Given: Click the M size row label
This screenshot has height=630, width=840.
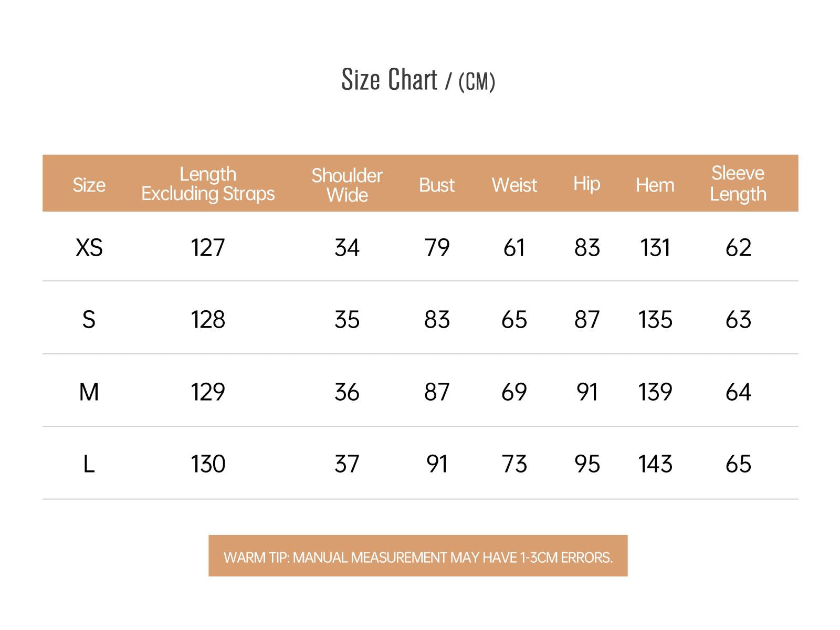Looking at the screenshot, I should click(89, 392).
